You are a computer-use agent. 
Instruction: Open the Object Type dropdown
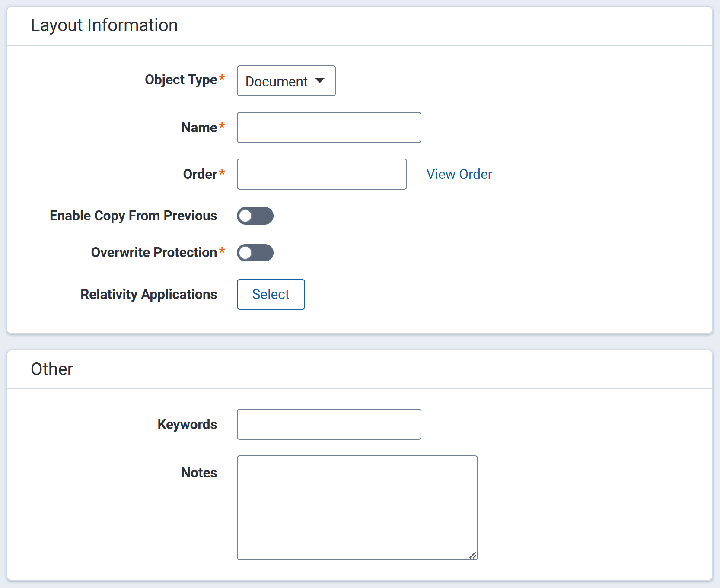(286, 81)
